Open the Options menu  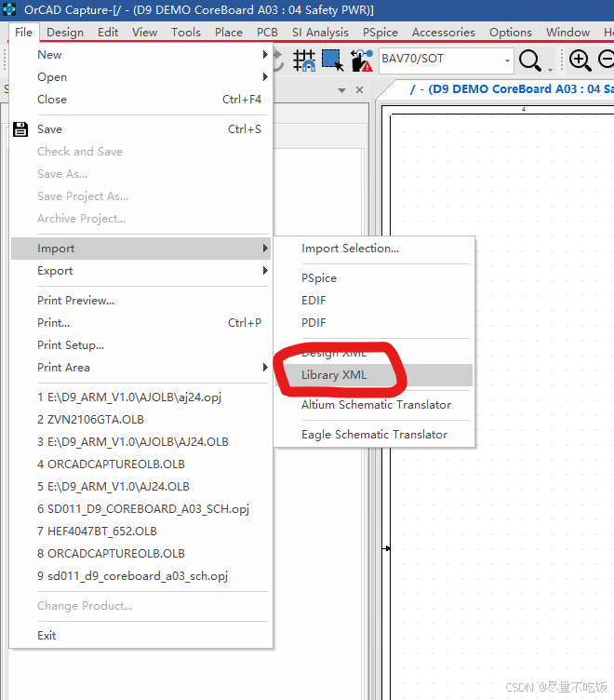tap(511, 33)
